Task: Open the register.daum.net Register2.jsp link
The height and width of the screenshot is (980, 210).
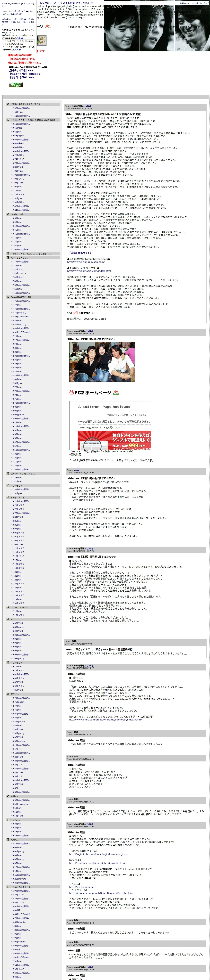Action: pyautogui.click(x=101, y=893)
